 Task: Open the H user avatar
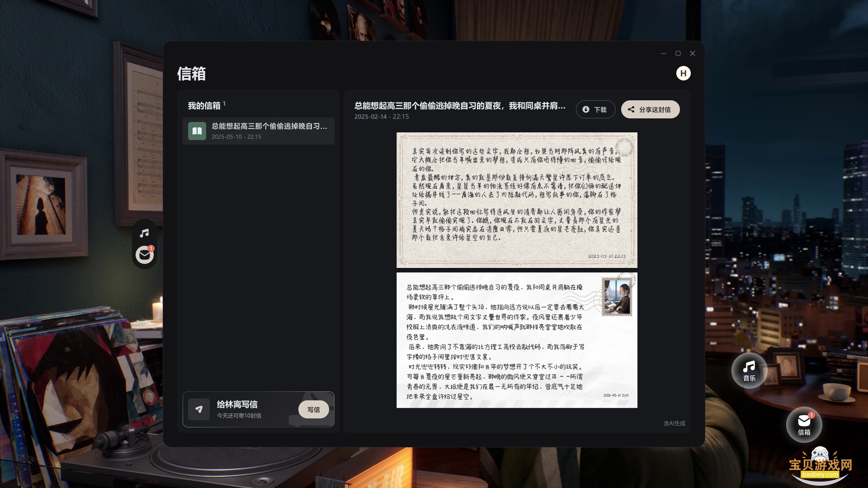tap(683, 73)
